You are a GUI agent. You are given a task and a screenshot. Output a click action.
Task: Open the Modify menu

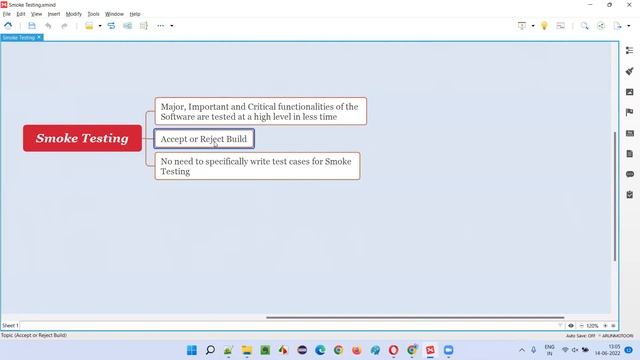pos(74,14)
